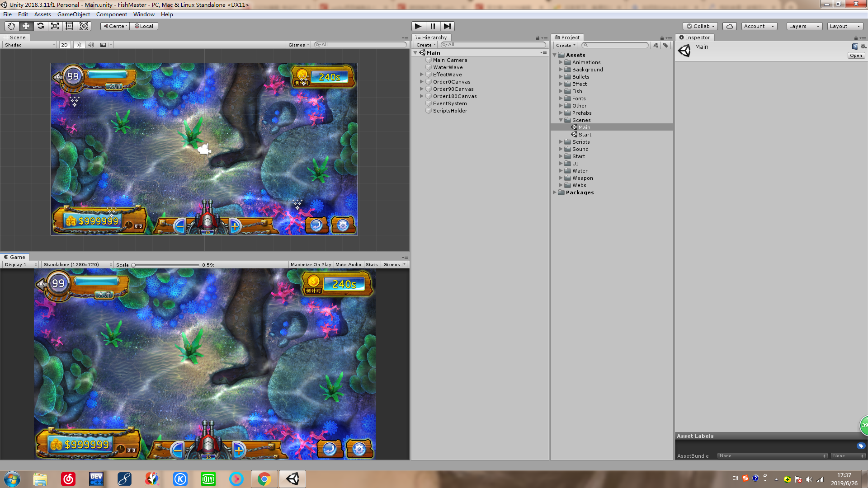Image resolution: width=868 pixels, height=488 pixels.
Task: Open the GameObject menu
Action: click(x=73, y=14)
